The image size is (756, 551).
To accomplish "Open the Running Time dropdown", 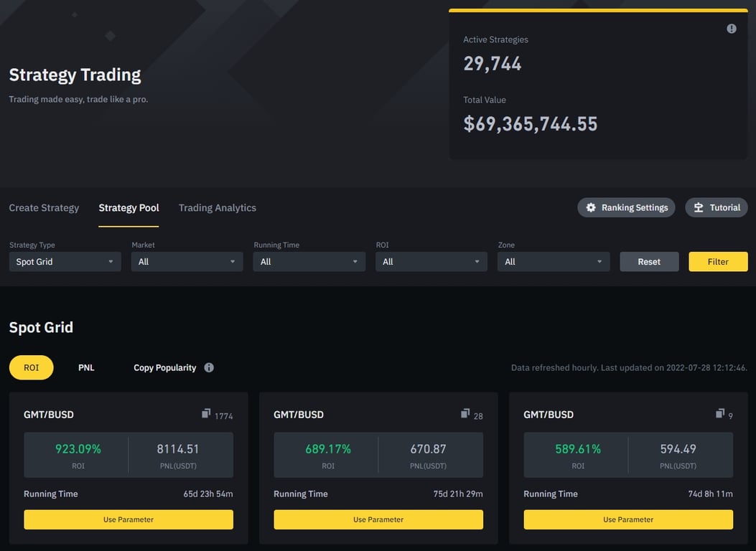I will pos(309,261).
